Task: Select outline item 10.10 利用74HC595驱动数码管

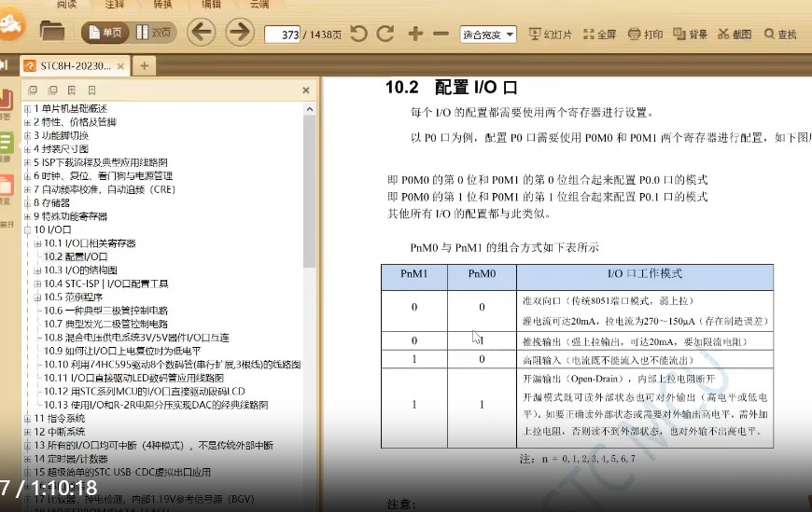Action: click(x=172, y=365)
